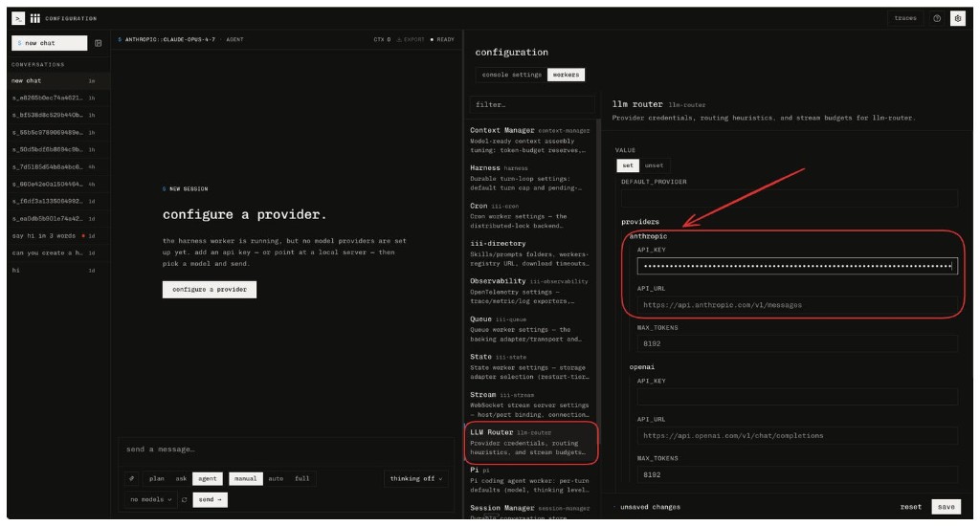The image size is (980, 526).
Task: Focus the workers filter field
Action: pyautogui.click(x=532, y=105)
